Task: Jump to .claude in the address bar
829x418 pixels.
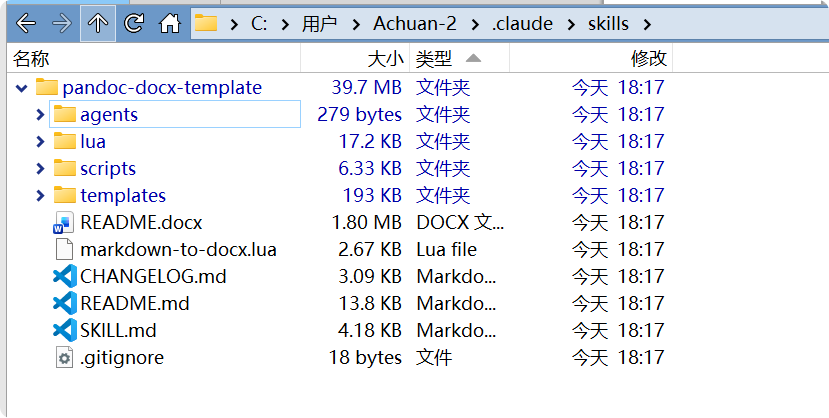Action: (522, 24)
